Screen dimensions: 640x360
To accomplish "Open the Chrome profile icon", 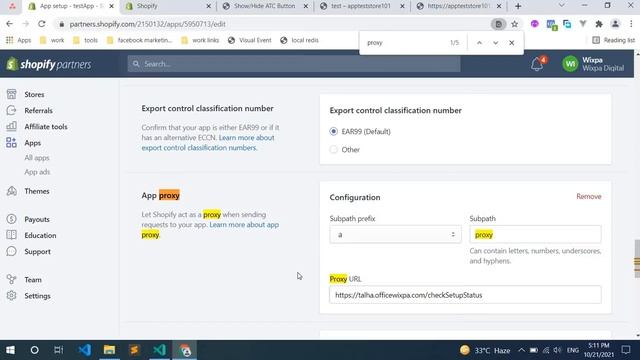I will point(615,24).
